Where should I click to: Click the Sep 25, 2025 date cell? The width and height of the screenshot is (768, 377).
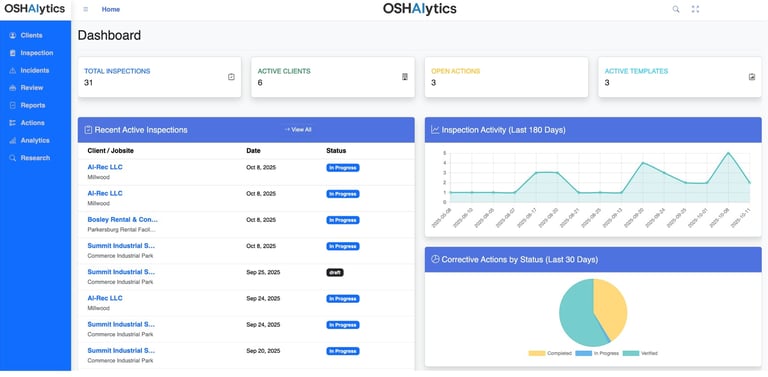[263, 272]
